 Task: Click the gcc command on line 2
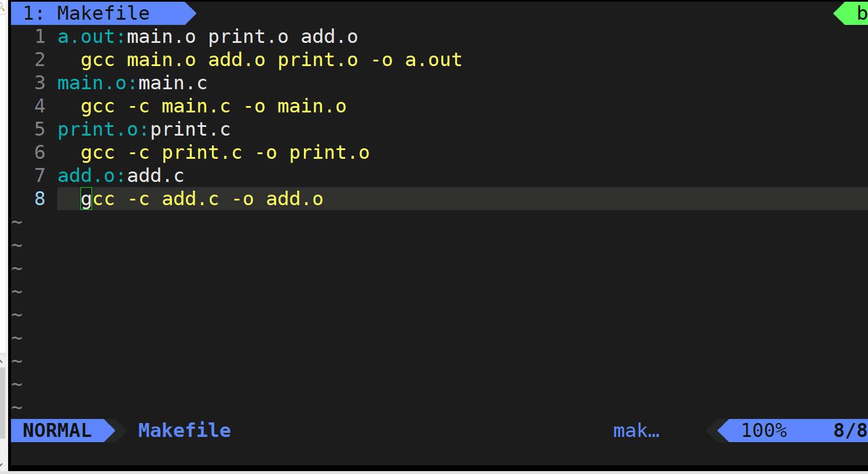pos(98,59)
